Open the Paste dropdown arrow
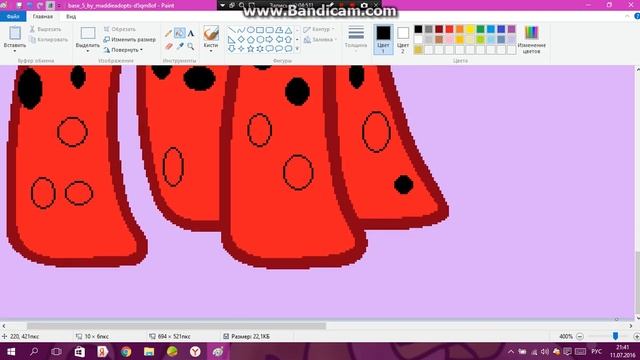 (x=15, y=51)
